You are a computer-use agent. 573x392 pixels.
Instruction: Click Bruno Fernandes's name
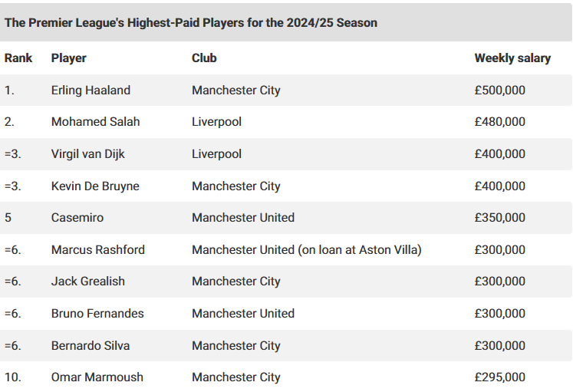pos(97,314)
